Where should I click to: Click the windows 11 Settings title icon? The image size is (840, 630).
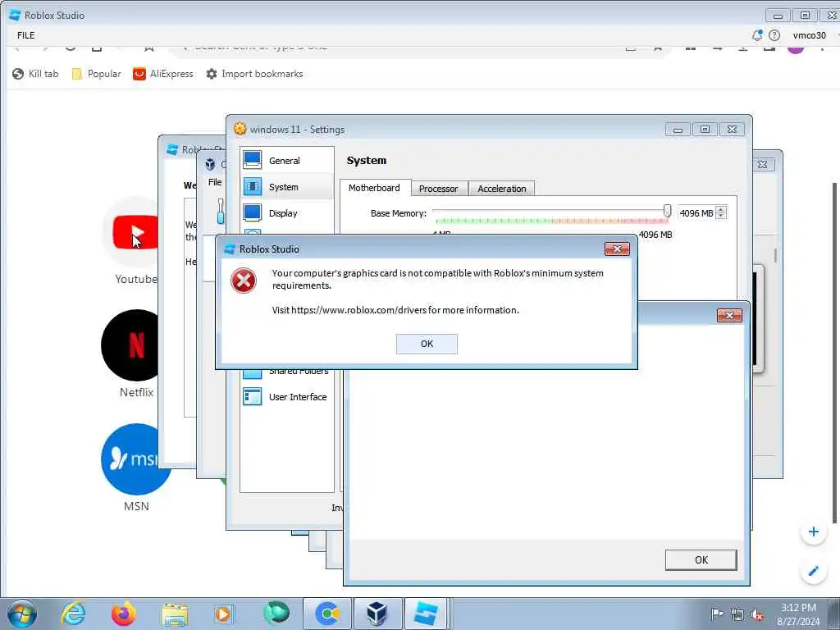pyautogui.click(x=240, y=129)
